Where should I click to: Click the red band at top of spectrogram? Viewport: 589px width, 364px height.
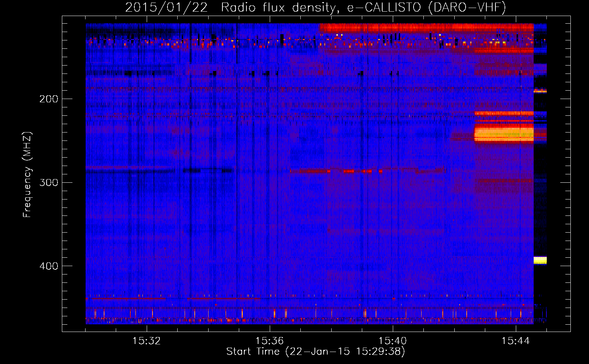pos(426,28)
